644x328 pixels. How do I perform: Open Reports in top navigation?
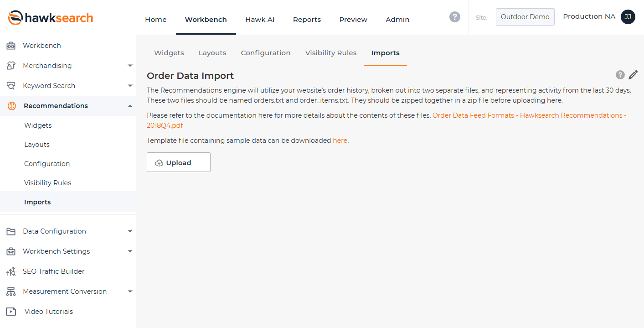click(307, 20)
